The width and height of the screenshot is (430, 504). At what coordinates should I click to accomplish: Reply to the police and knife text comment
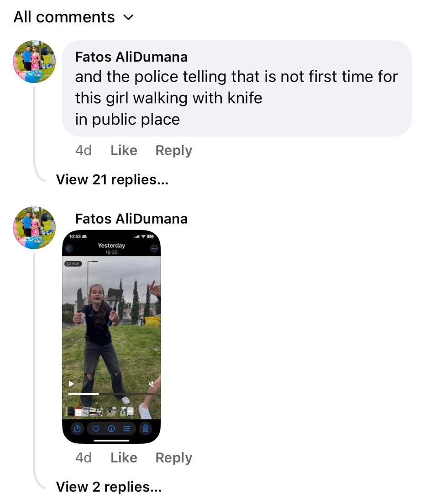click(x=173, y=150)
